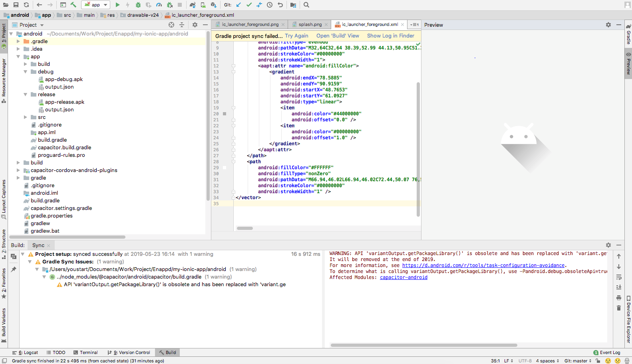632x364 pixels.
Task: Build project with hammer icon
Action: (74, 5)
